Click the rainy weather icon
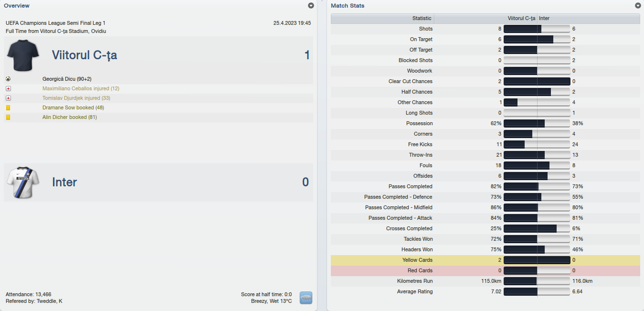This screenshot has height=311, width=644. [x=306, y=298]
